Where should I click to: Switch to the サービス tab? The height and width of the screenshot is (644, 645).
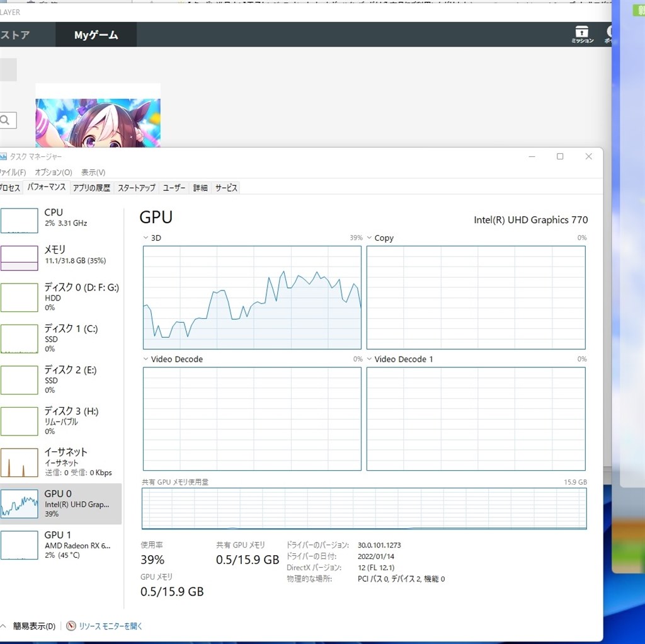pyautogui.click(x=226, y=188)
